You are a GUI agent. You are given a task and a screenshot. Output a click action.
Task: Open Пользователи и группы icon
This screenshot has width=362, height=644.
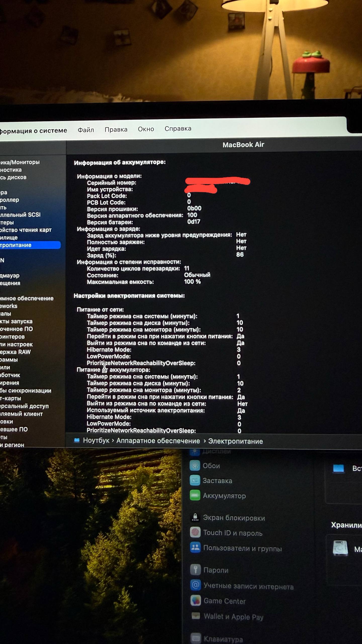[x=195, y=547]
